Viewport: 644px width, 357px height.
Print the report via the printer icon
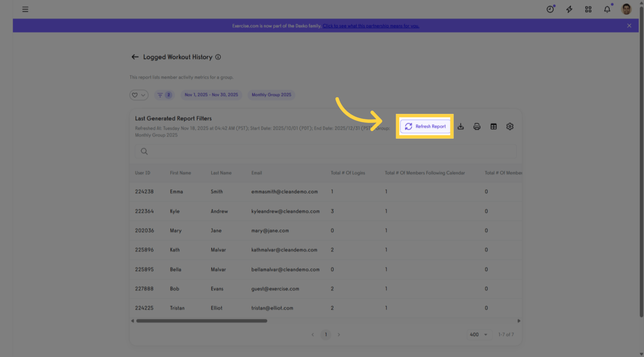477,127
